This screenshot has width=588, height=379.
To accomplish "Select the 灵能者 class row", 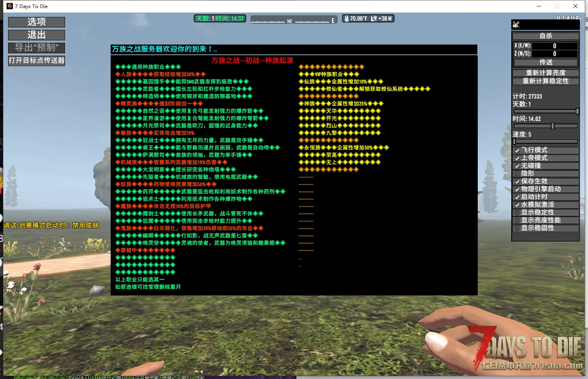I will click(x=184, y=89).
